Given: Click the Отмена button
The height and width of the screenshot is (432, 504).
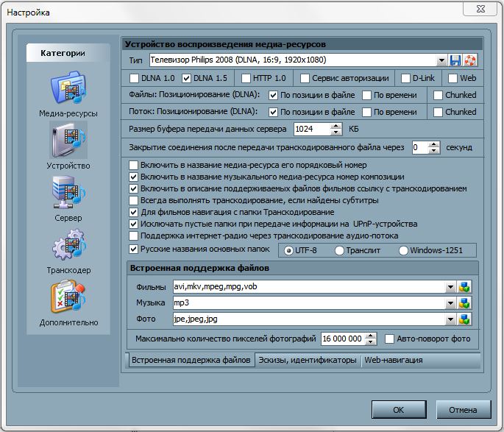Looking at the screenshot, I should tap(463, 410).
